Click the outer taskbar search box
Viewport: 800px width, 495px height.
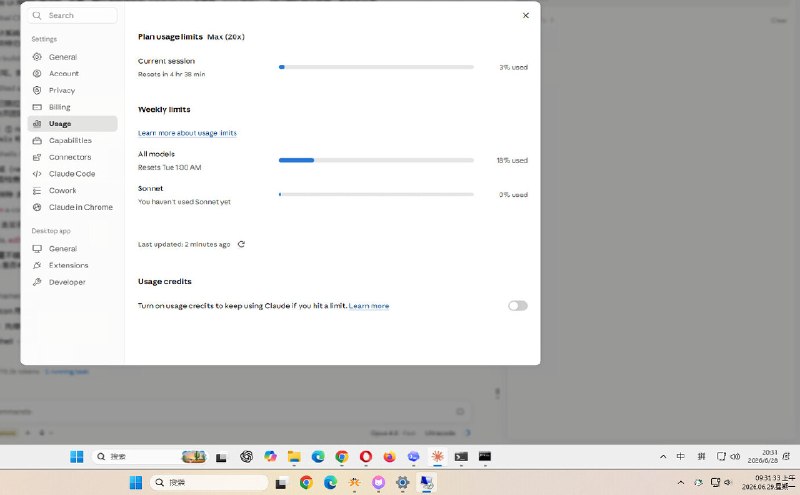click(209, 482)
